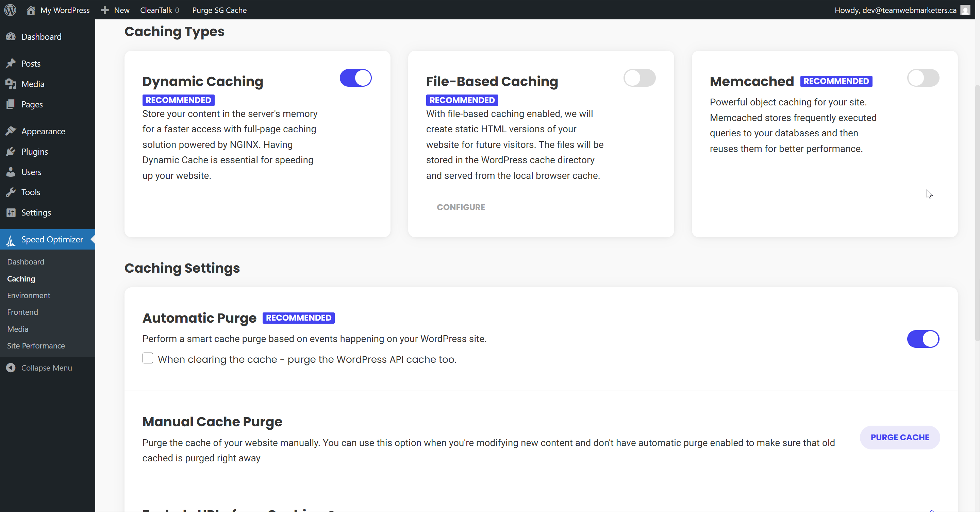The image size is (980, 512).
Task: Click Purge SG Cache in admin bar
Action: (x=219, y=10)
